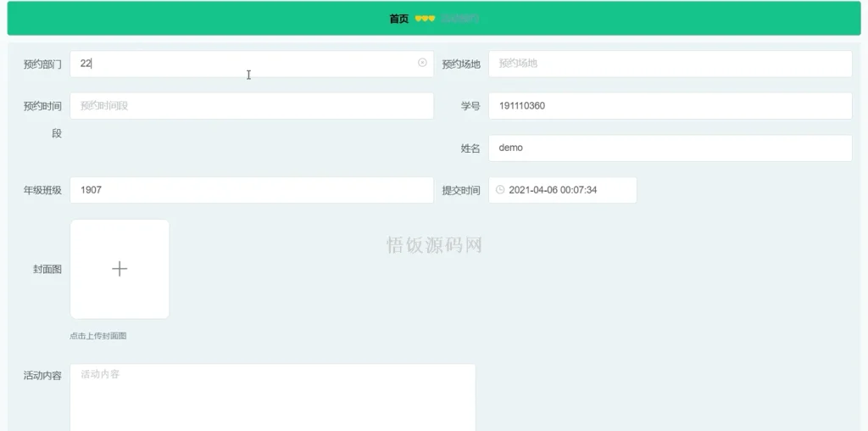Click the 提交时间 label
Image resolution: width=868 pixels, height=431 pixels.
click(461, 190)
